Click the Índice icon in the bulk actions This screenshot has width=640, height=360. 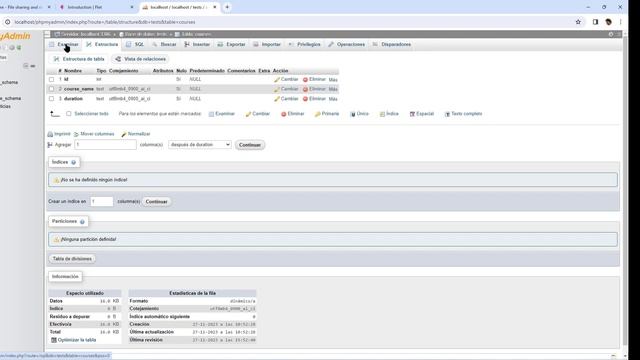pos(382,114)
